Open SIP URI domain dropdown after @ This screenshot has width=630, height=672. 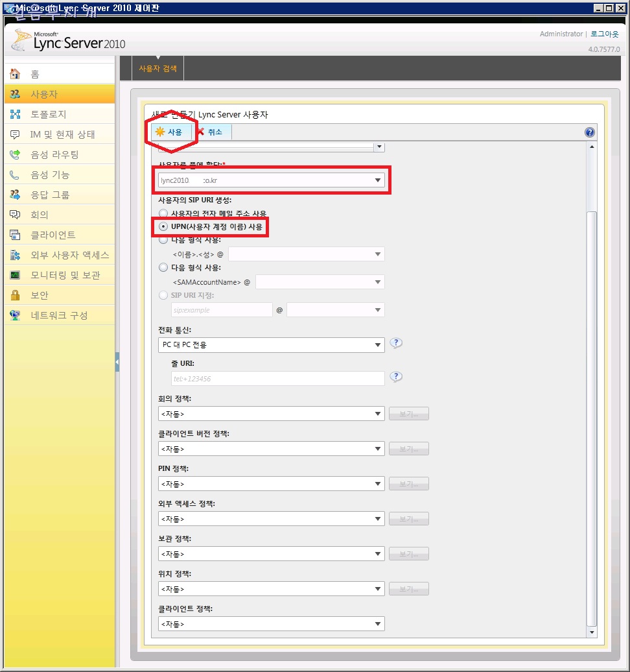tap(336, 310)
